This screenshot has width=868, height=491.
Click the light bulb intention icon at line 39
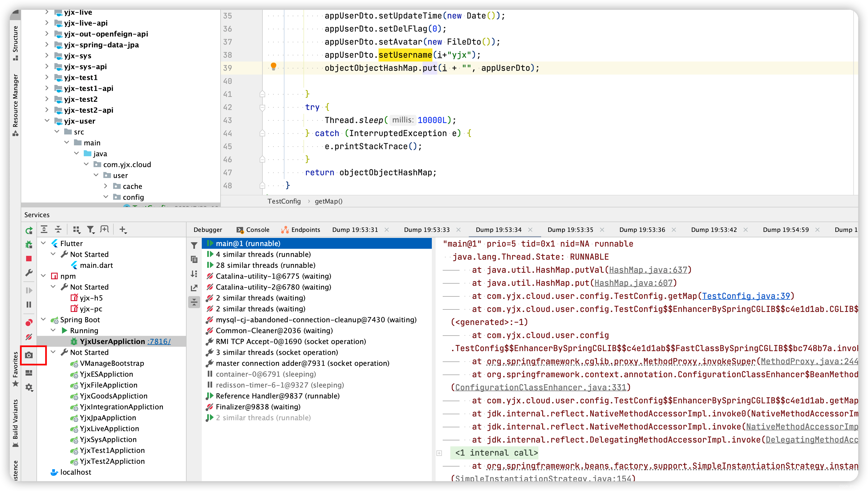(274, 66)
